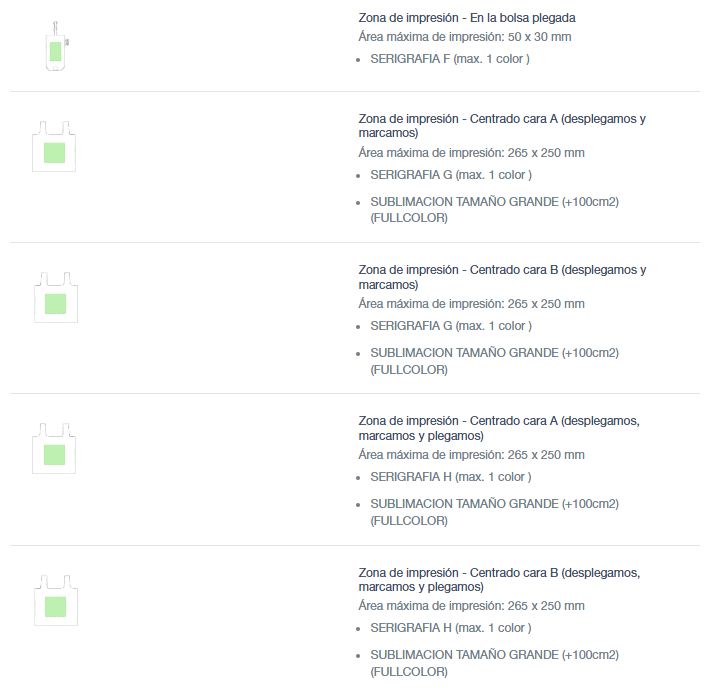Open bag image for cara B (desplegamos, marcamos y plegamos)
This screenshot has height=694, width=713.
click(55, 601)
